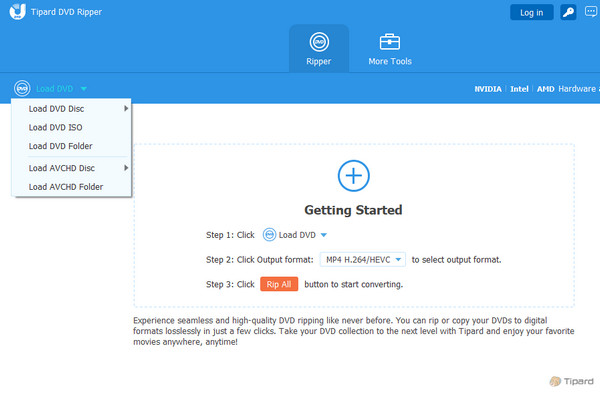600x403 pixels.
Task: Click the key registration icon
Action: pos(568,12)
